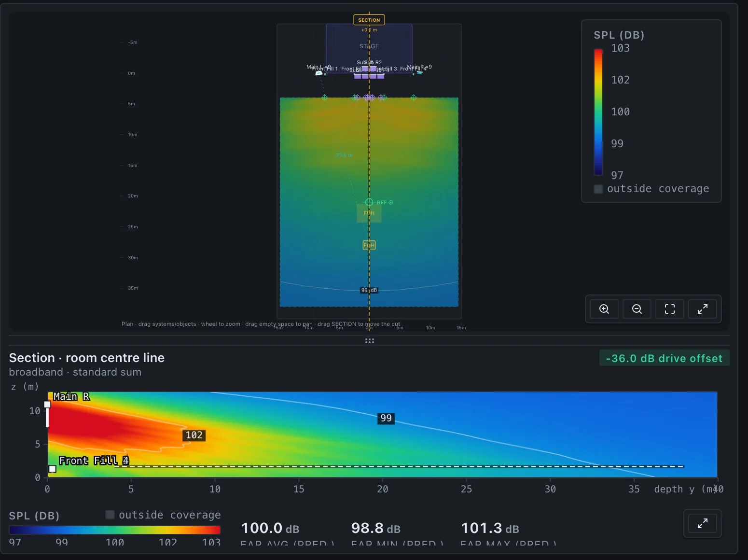The height and width of the screenshot is (560, 748).
Task: Select the shaded FOH area block
Action: [369, 213]
